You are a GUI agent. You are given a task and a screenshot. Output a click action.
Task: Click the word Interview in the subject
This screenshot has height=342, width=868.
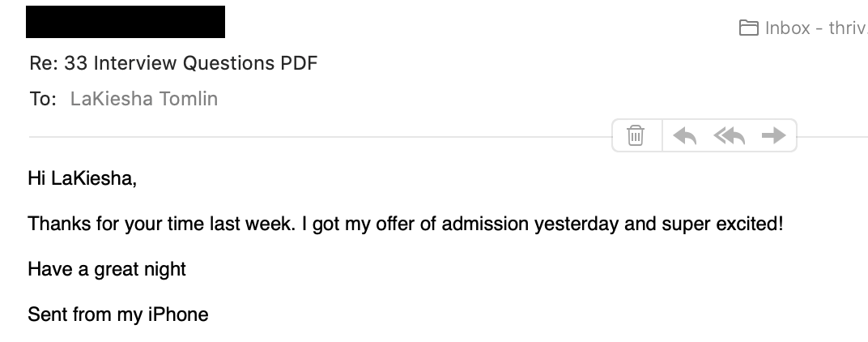pyautogui.click(x=135, y=63)
